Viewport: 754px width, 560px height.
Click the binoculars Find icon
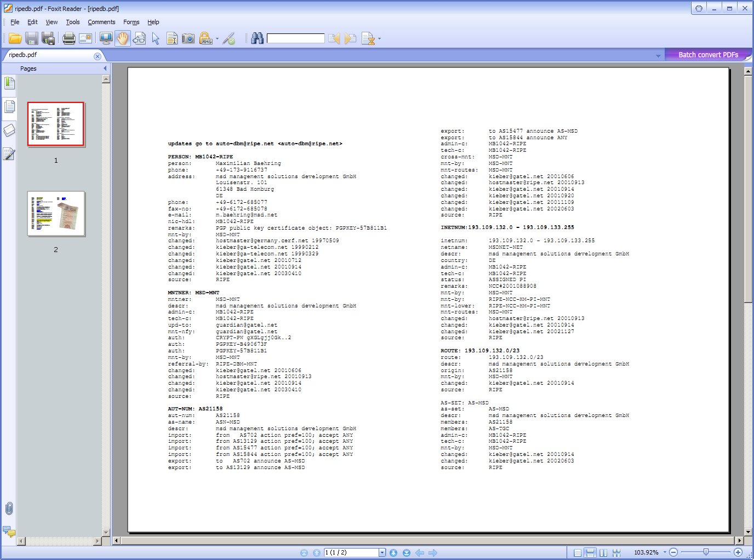[x=257, y=38]
